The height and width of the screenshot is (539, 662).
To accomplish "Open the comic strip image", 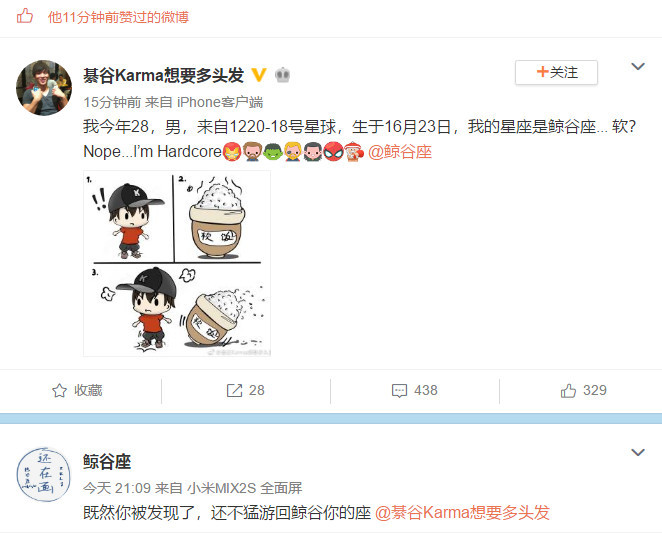I will coord(177,263).
